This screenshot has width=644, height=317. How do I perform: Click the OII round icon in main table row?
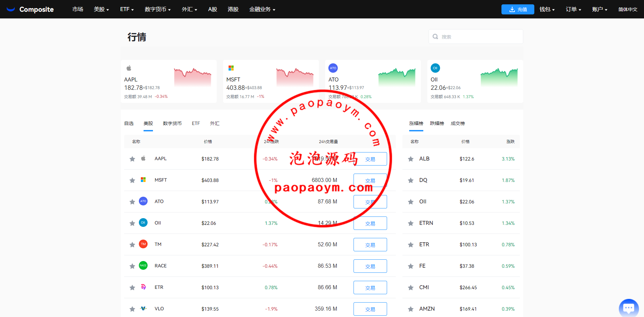[x=143, y=223]
